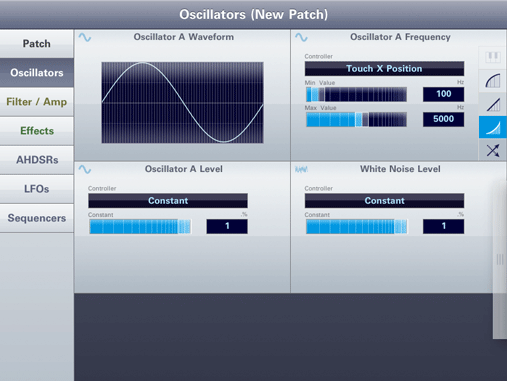Image resolution: width=507 pixels, height=381 pixels.
Task: Open the AHDSRs section
Action: [x=37, y=160]
